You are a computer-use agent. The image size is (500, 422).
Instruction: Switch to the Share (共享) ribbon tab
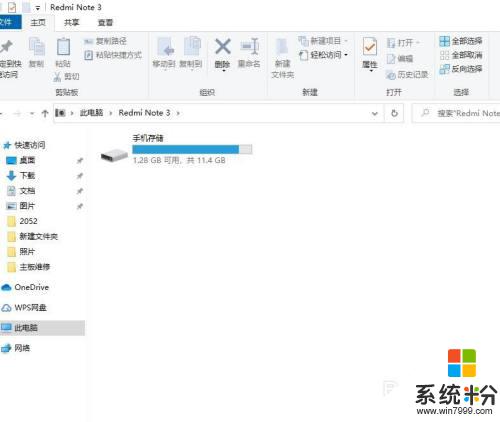tap(71, 23)
